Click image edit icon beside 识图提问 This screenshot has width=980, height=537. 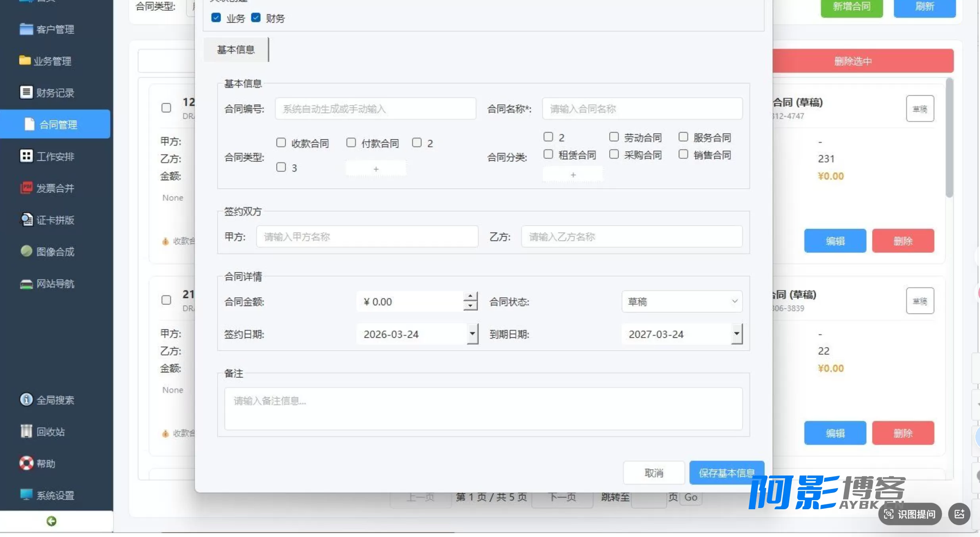point(959,514)
